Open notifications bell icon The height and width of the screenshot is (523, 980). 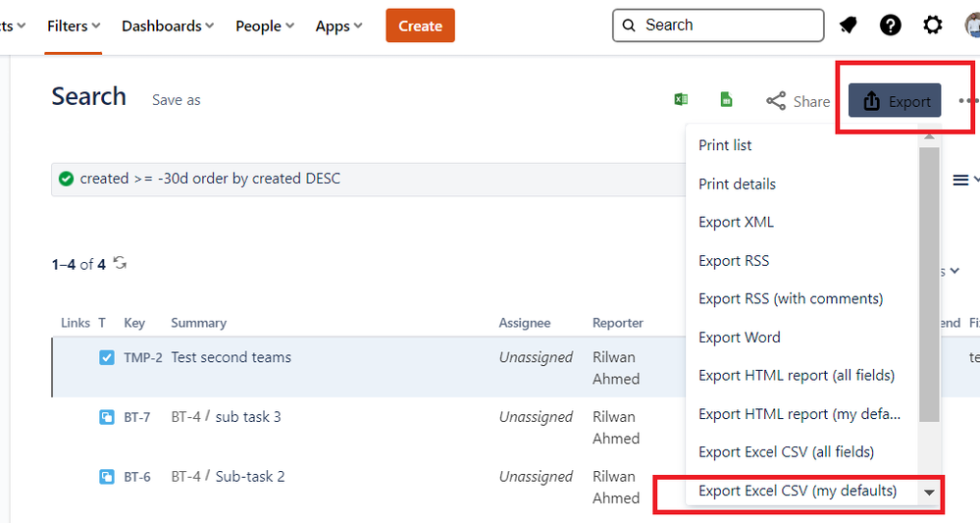pyautogui.click(x=849, y=25)
